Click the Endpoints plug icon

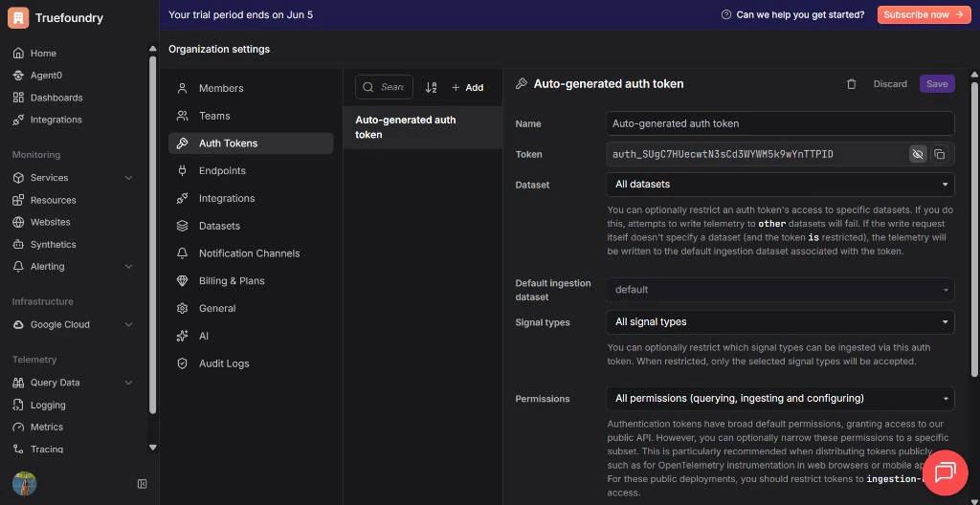183,170
